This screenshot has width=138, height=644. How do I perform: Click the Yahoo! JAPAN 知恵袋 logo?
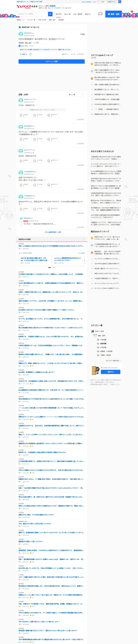coord(27,7)
